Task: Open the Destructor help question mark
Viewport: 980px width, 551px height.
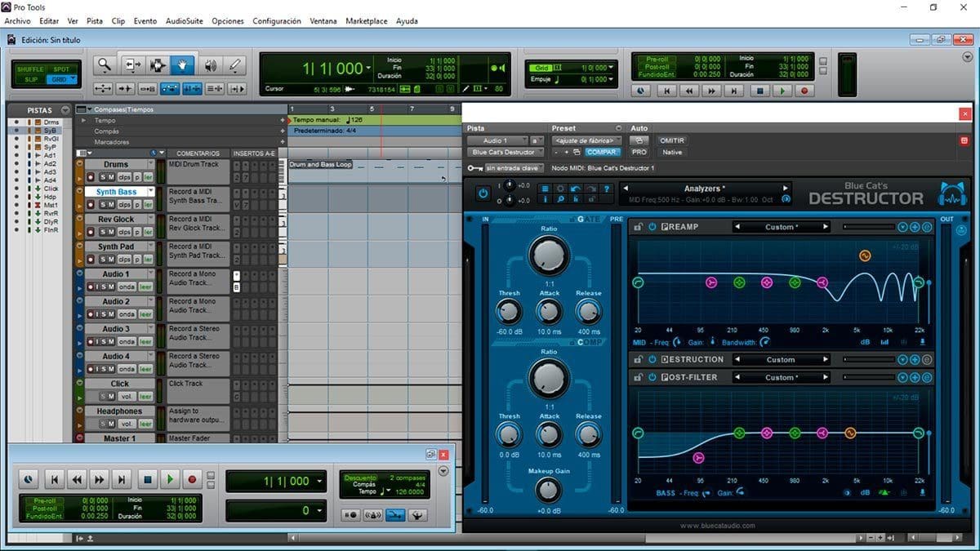Action: tap(606, 189)
